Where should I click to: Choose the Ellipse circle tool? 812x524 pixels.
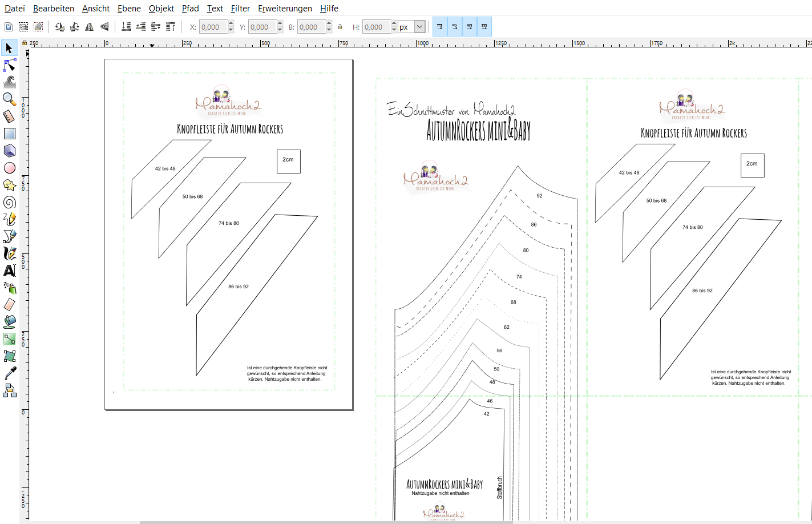10,168
